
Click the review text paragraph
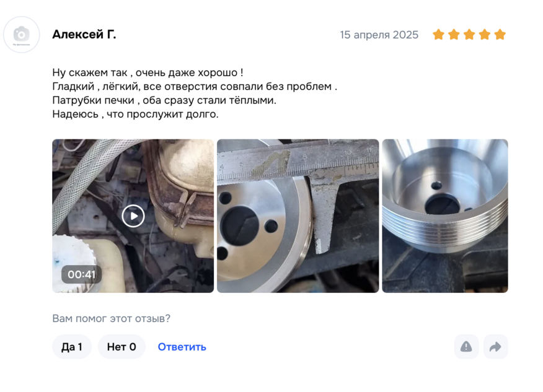[x=195, y=93]
